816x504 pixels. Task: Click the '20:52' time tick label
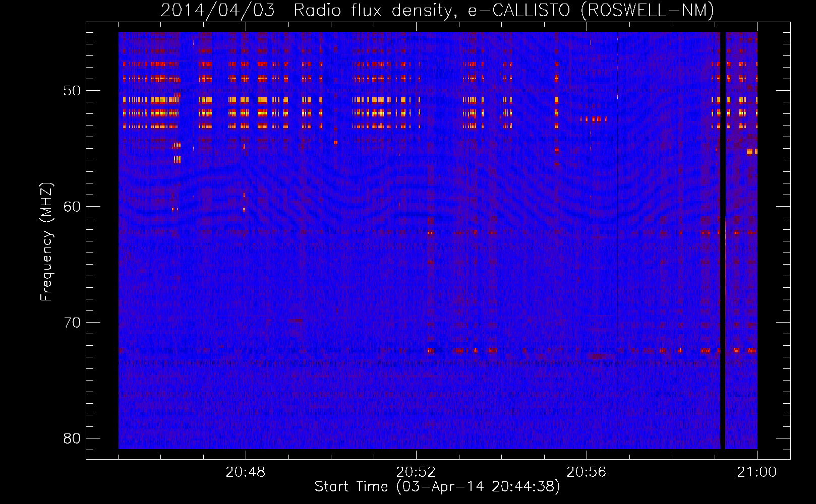(416, 472)
